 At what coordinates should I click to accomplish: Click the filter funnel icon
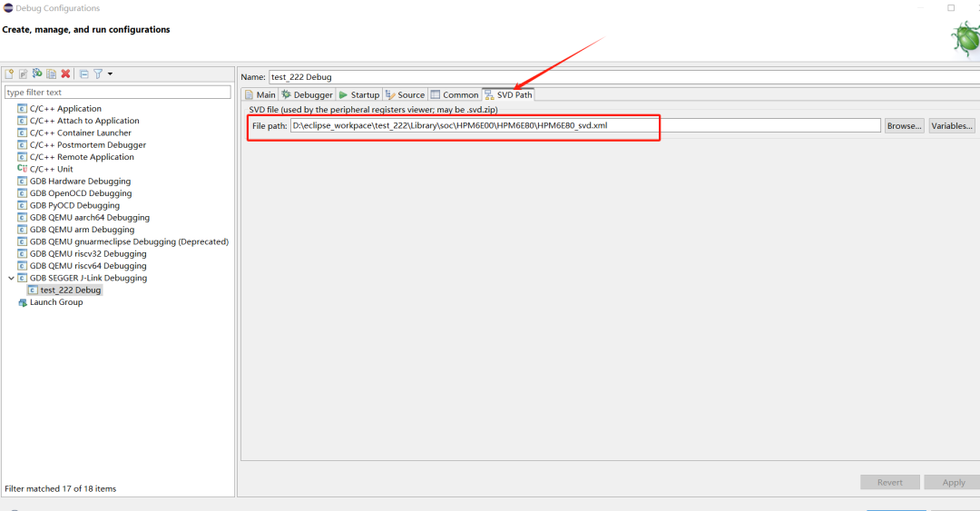[98, 74]
